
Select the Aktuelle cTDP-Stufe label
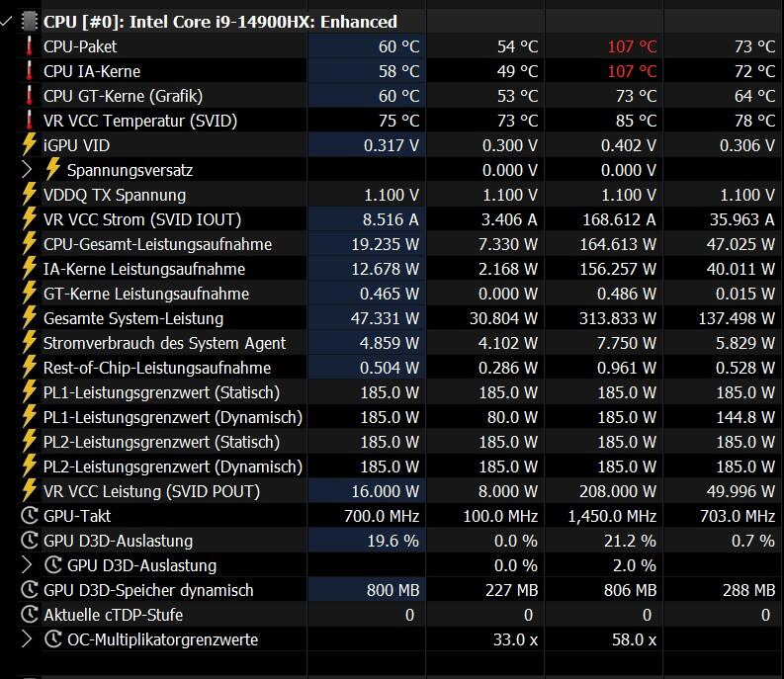click(114, 615)
